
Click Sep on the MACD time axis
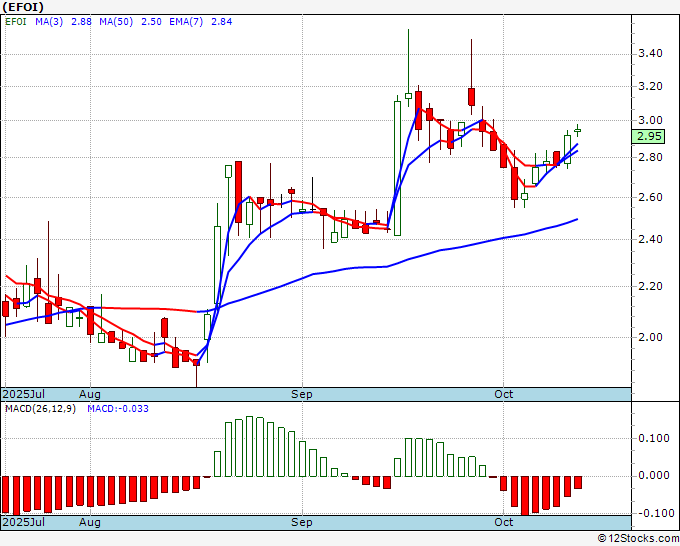click(x=301, y=522)
